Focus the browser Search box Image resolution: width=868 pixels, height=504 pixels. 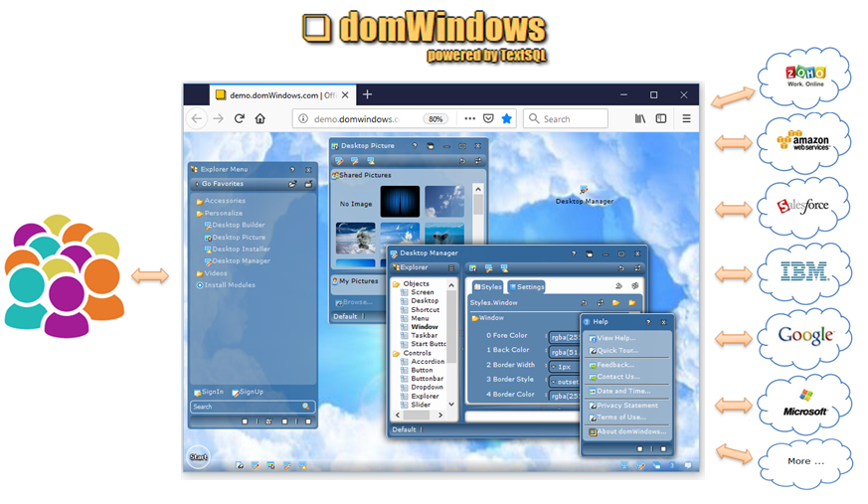click(x=565, y=118)
